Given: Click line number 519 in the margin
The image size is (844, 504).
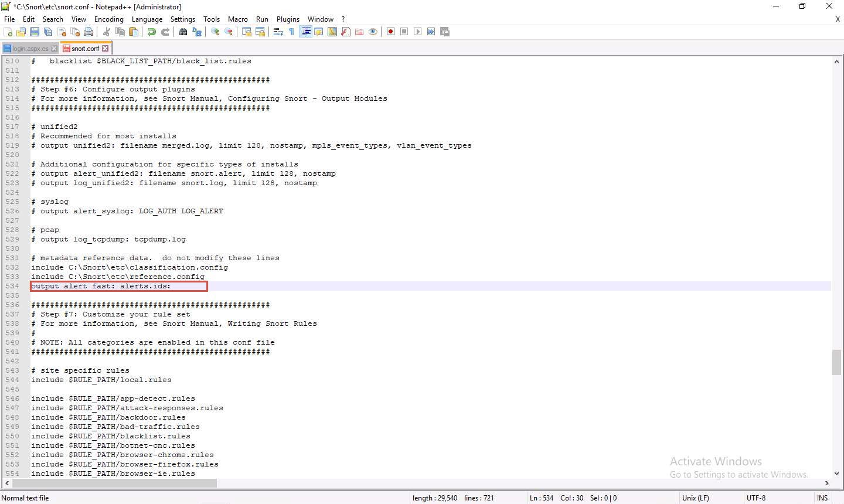Looking at the screenshot, I should [x=12, y=145].
